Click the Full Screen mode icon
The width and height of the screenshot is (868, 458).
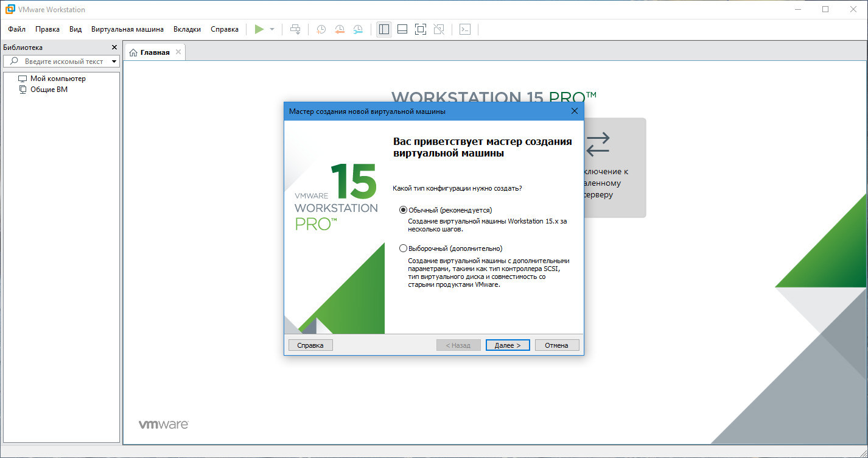point(421,29)
